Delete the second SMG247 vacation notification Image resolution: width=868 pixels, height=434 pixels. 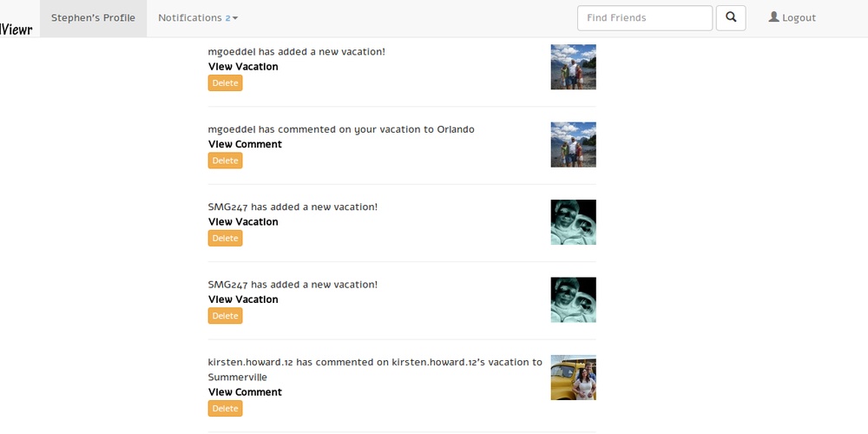click(225, 316)
